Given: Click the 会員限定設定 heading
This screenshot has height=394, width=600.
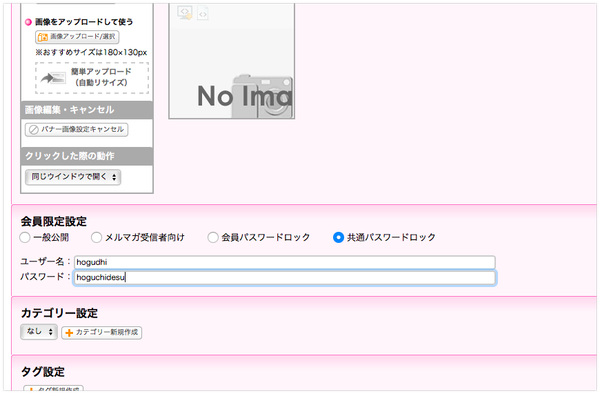Looking at the screenshot, I should (x=54, y=221).
